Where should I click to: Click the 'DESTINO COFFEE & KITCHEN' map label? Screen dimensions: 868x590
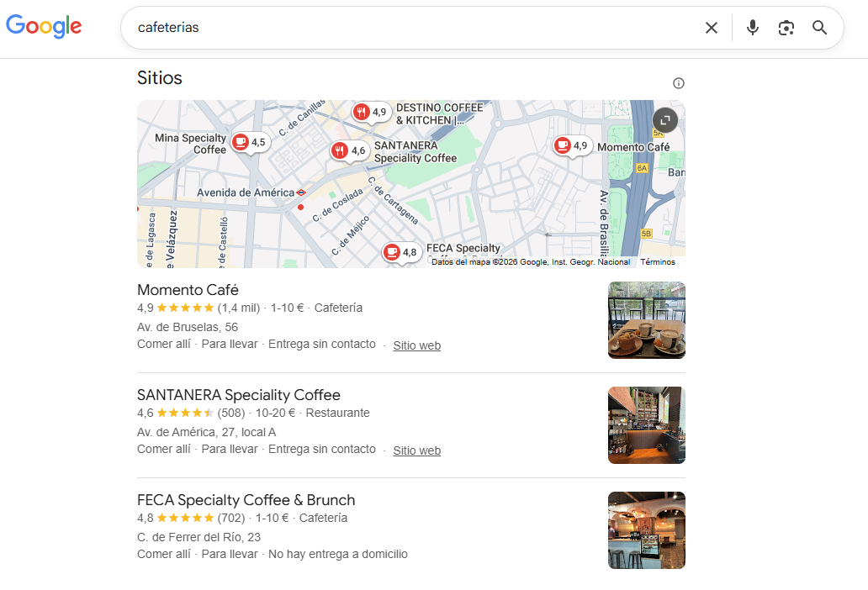pos(440,114)
